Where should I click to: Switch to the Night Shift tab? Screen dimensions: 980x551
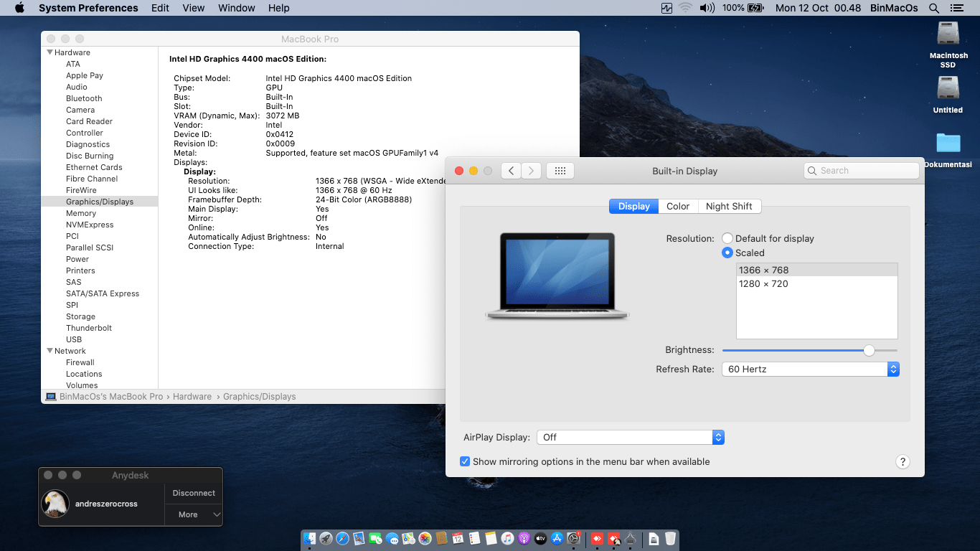pos(730,206)
